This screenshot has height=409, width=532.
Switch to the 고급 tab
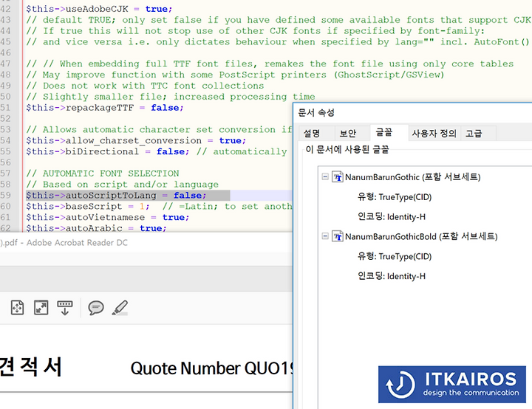pyautogui.click(x=474, y=134)
